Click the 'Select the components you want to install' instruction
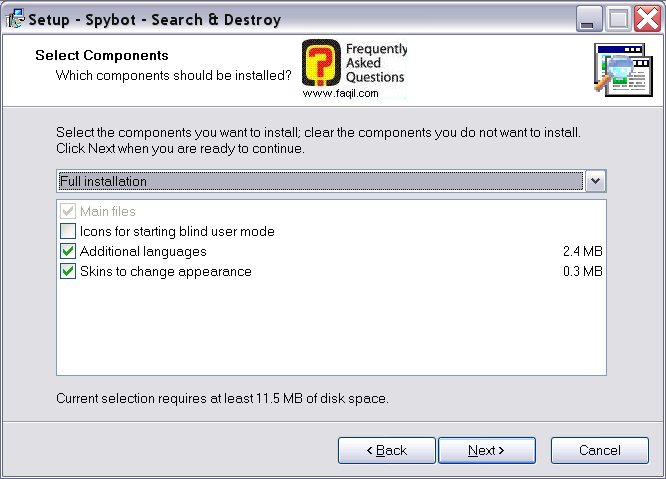The width and height of the screenshot is (666, 479). click(x=318, y=140)
